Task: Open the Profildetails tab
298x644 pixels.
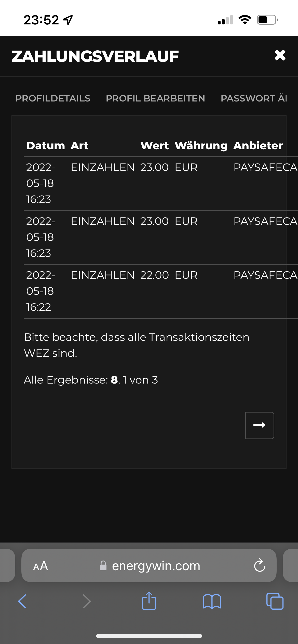Action: [x=53, y=98]
